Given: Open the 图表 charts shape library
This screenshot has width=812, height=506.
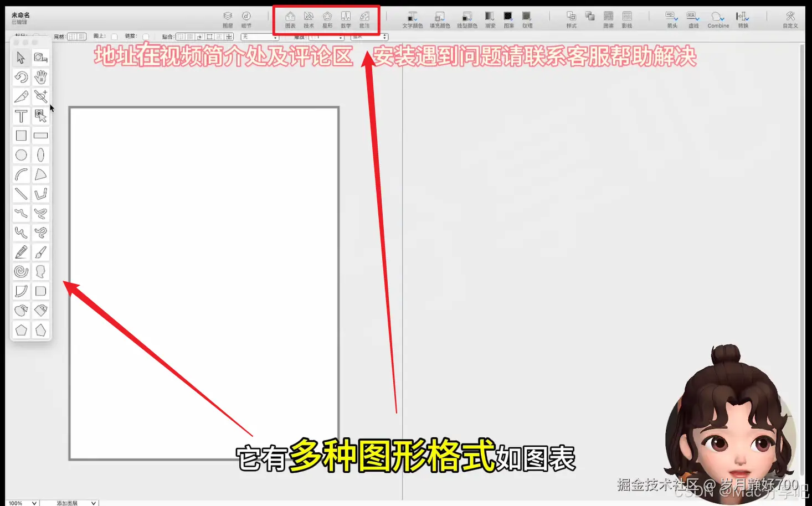Looking at the screenshot, I should (290, 18).
